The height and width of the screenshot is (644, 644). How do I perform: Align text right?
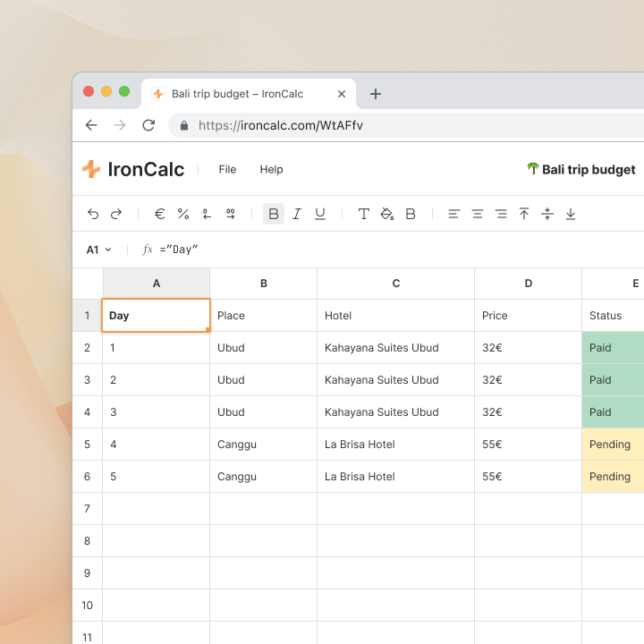(x=501, y=214)
